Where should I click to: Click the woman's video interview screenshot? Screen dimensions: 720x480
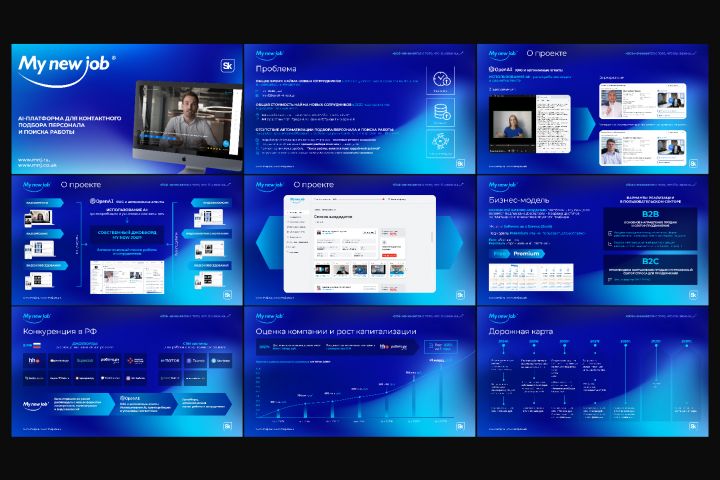click(x=512, y=124)
